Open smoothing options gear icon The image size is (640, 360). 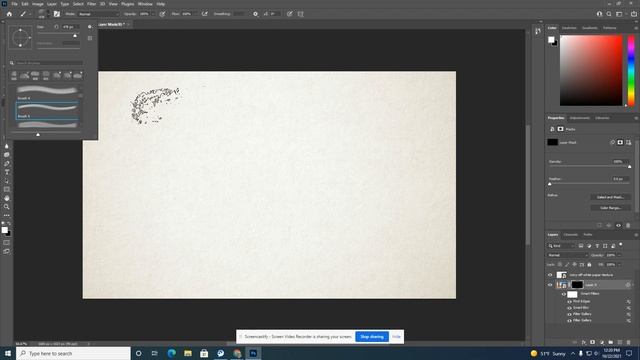pos(256,14)
